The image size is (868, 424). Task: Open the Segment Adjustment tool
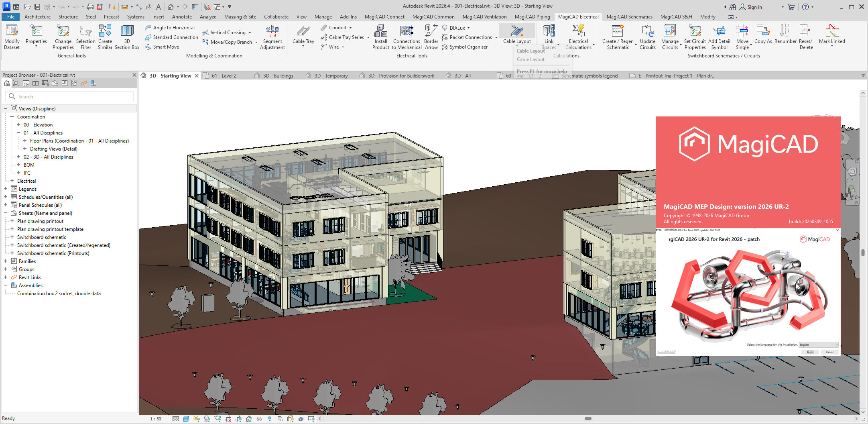(272, 37)
